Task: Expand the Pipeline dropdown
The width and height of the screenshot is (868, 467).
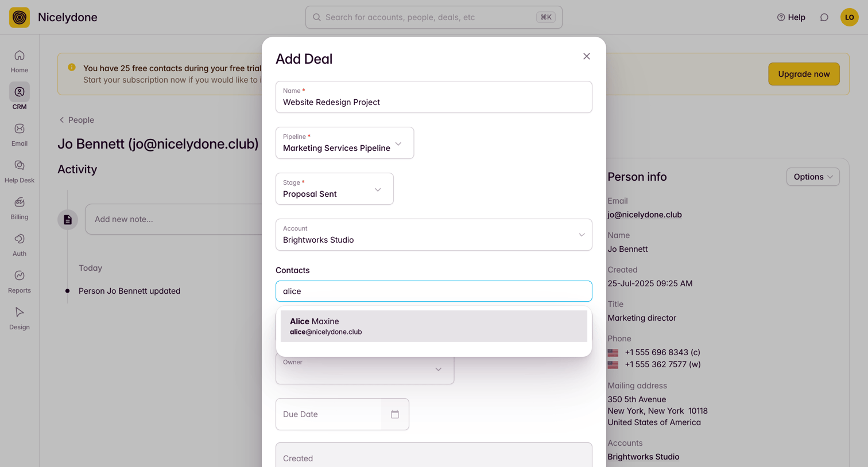Action: pyautogui.click(x=344, y=143)
